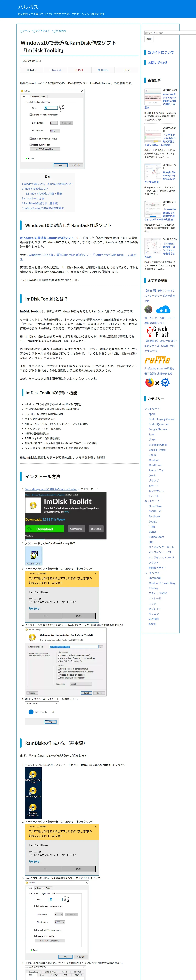Viewport: 196px width, 980px height.
Task: Open the Google Chrome category link
Action: click(158, 429)
